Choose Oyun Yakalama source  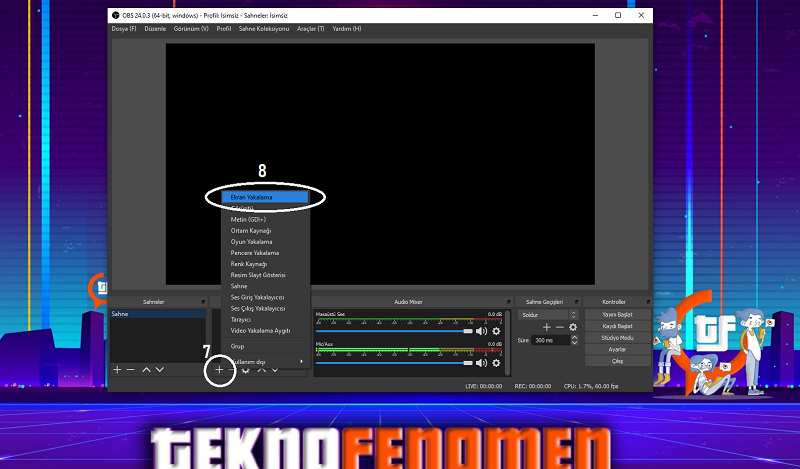pos(265,242)
